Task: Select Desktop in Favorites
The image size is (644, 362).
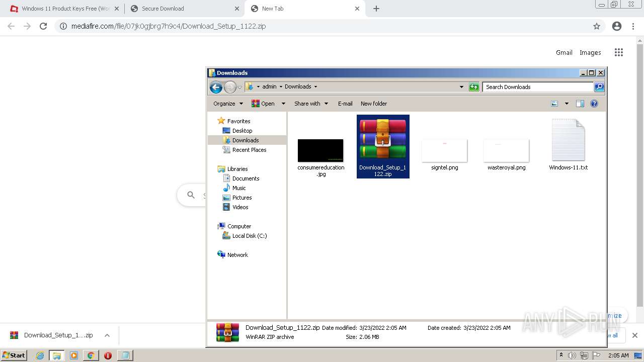Action: (x=242, y=131)
